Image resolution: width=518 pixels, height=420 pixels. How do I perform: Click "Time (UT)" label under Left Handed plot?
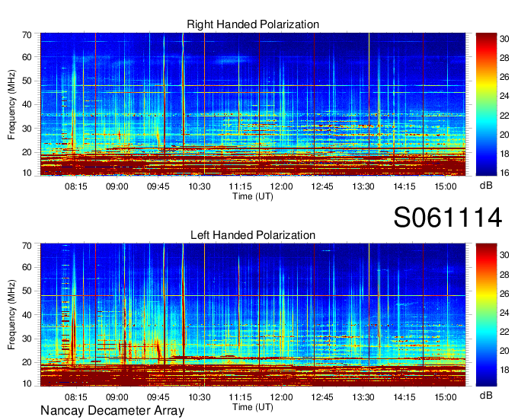[x=253, y=407]
